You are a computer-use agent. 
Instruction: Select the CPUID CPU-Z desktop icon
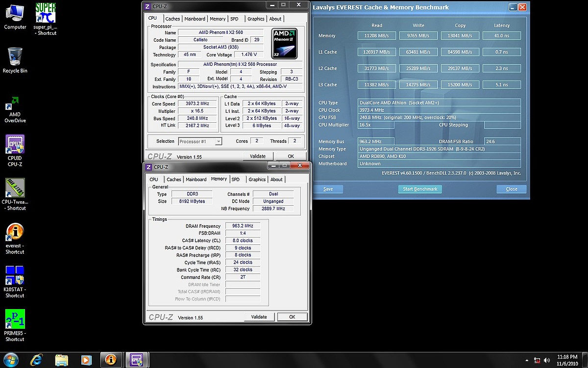(x=15, y=151)
